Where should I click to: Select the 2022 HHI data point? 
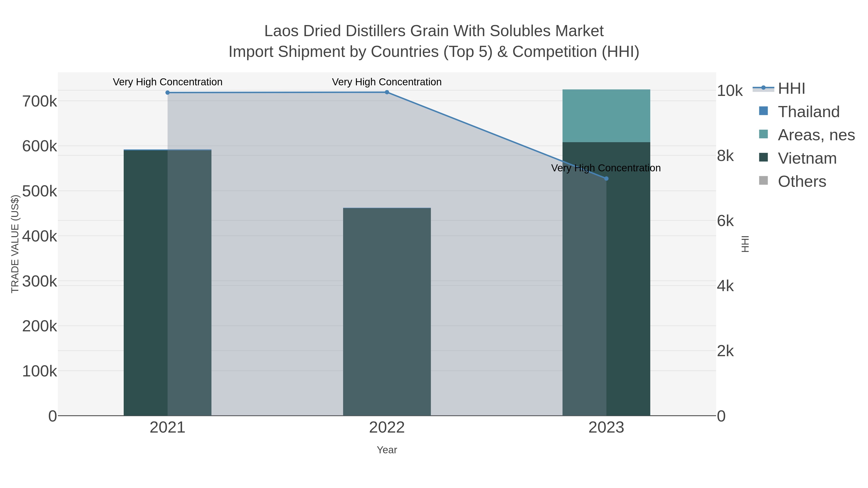coord(387,92)
